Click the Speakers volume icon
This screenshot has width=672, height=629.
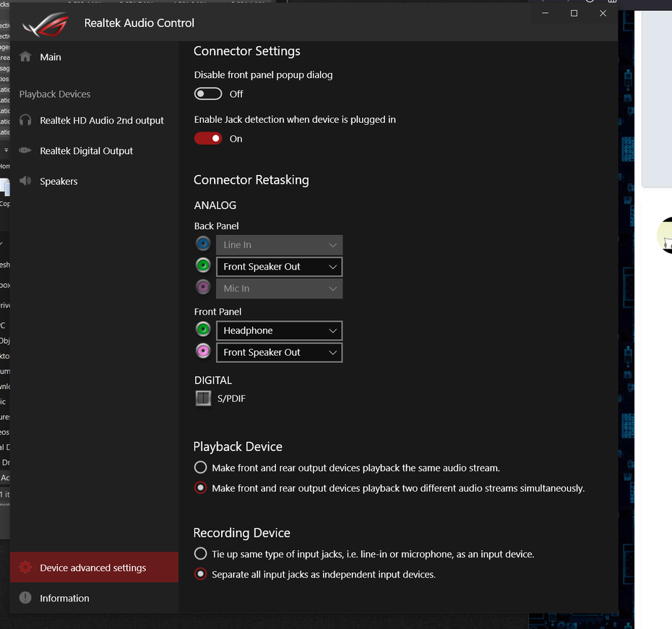pos(25,181)
